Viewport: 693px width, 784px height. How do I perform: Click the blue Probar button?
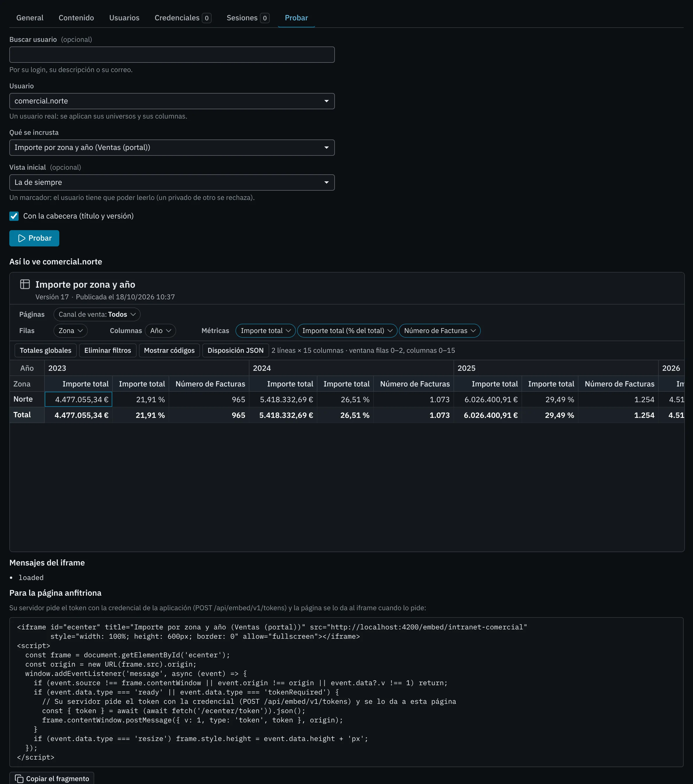(x=34, y=238)
